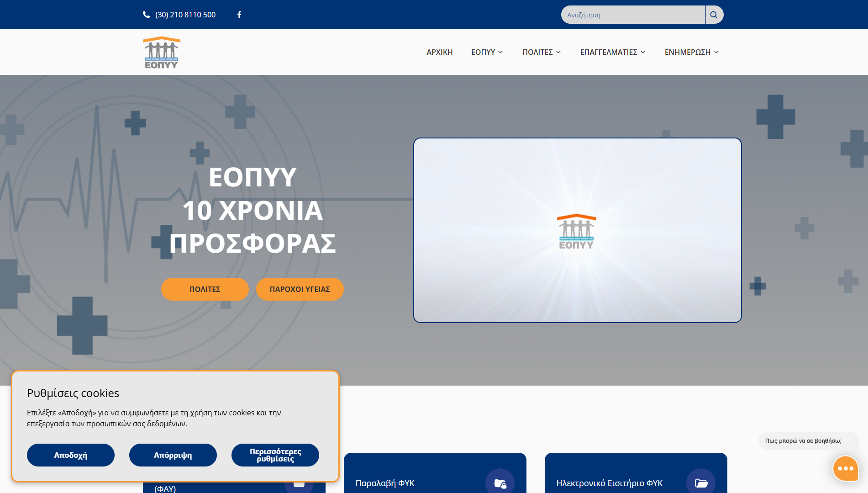Viewport: 868px width, 493px height.
Task: Click the search magnifier button
Action: coord(714,15)
